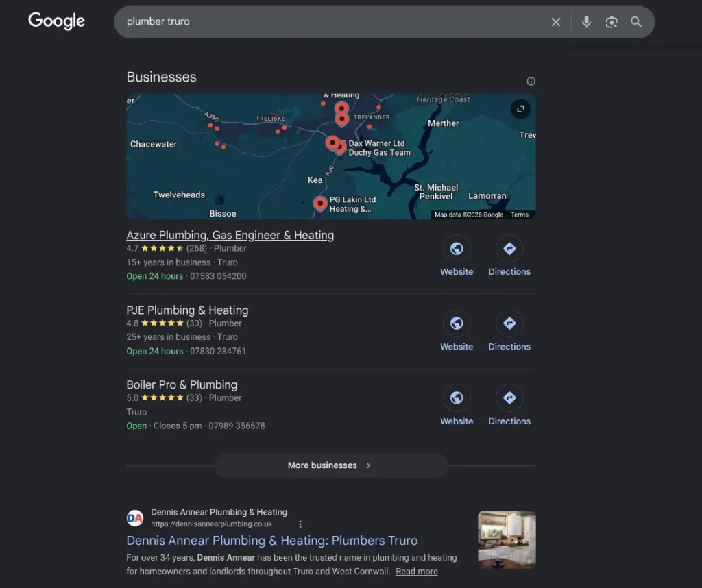Click Chacewater label on the map
The width and height of the screenshot is (702, 588).
click(154, 144)
